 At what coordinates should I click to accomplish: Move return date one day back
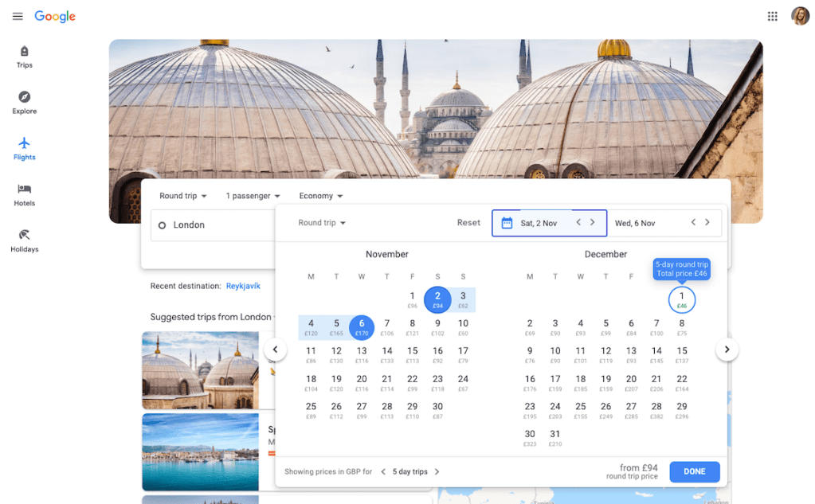tap(693, 223)
